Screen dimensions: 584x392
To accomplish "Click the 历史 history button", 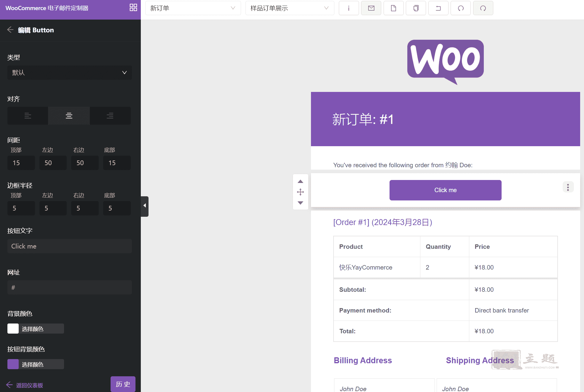I will click(x=123, y=384).
